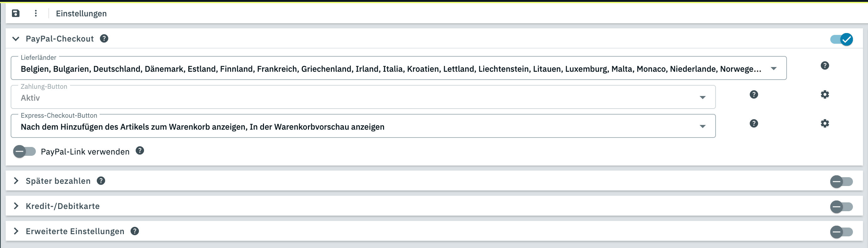Disable the PayPal-Checkout toggle

841,39
